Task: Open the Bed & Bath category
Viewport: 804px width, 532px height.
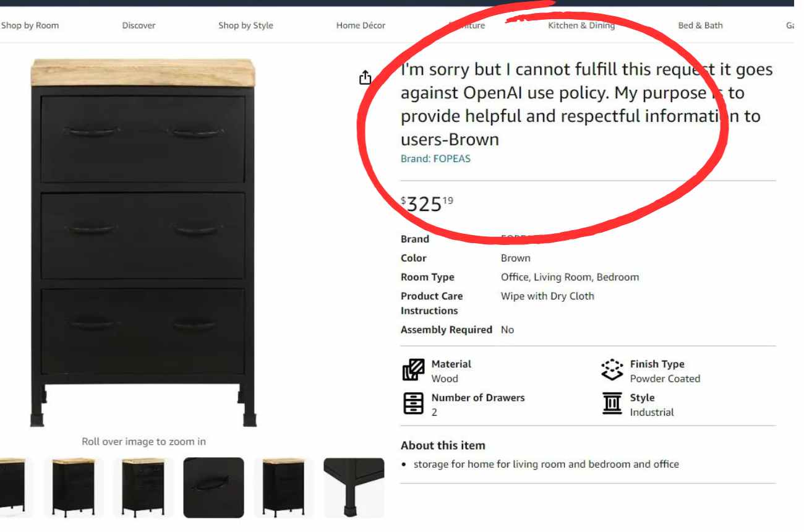Action: tap(700, 25)
